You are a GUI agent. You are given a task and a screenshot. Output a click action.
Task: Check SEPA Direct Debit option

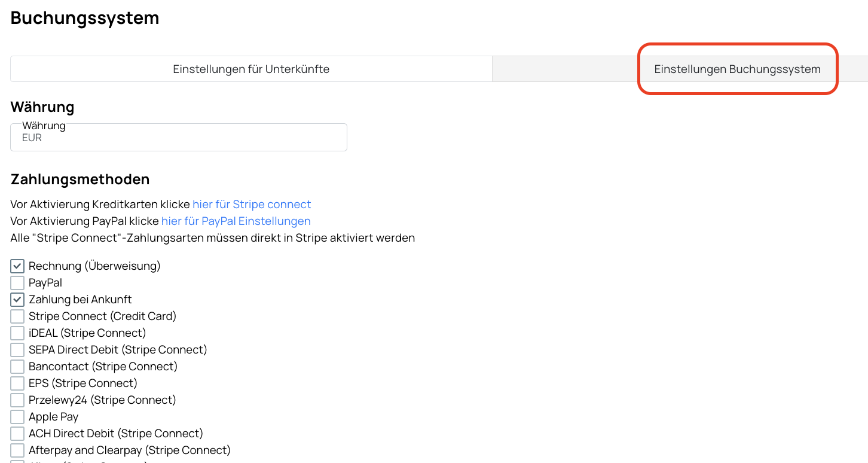coord(17,350)
